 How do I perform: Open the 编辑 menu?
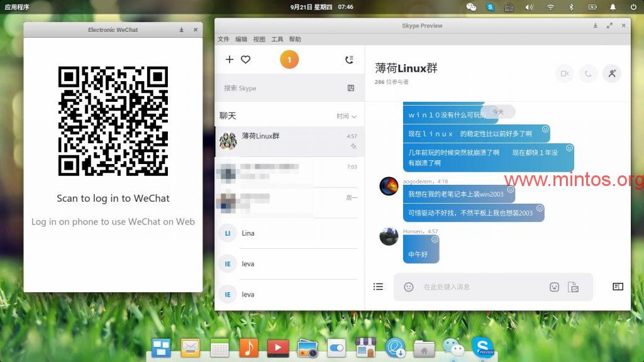pyautogui.click(x=241, y=39)
